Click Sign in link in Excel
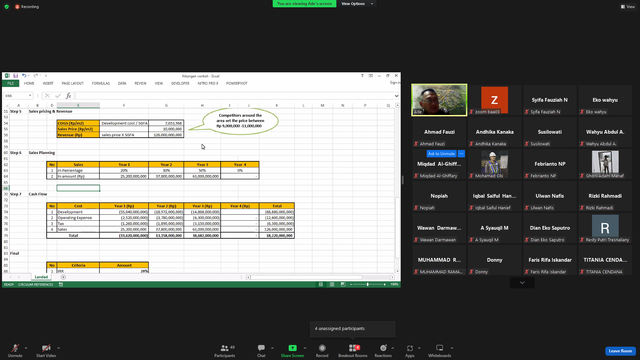640x360 pixels. [x=395, y=83]
